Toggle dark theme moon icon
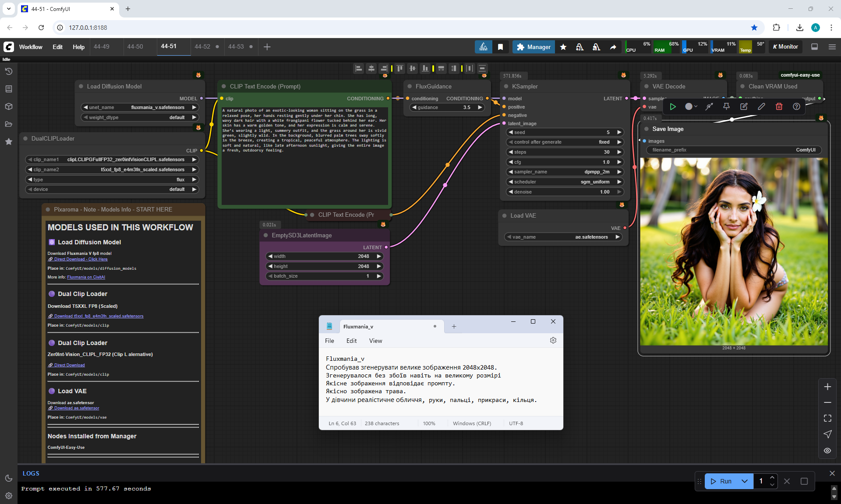 [x=8, y=478]
